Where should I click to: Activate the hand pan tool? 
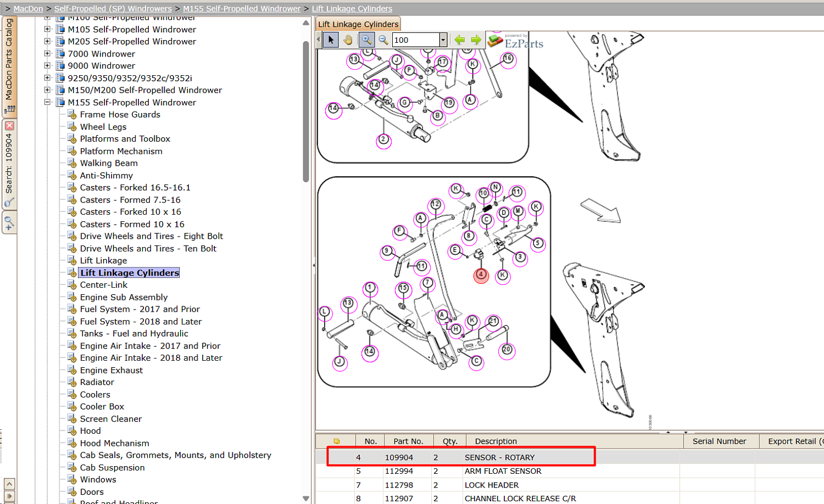348,40
